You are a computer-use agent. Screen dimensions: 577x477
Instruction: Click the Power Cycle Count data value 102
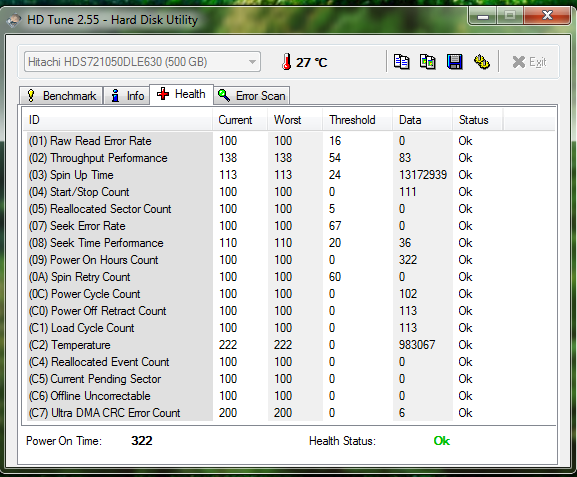point(408,294)
